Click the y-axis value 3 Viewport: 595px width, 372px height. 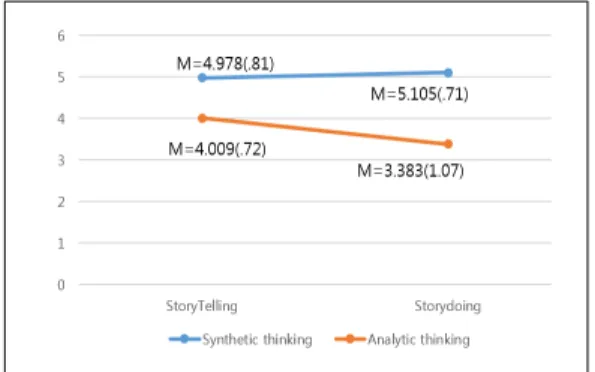61,161
